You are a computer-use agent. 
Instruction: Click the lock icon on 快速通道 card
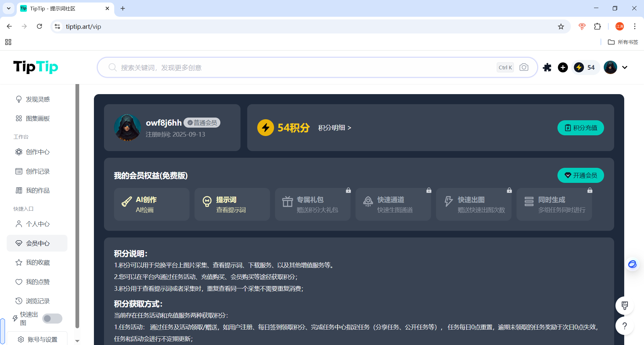pos(429,190)
